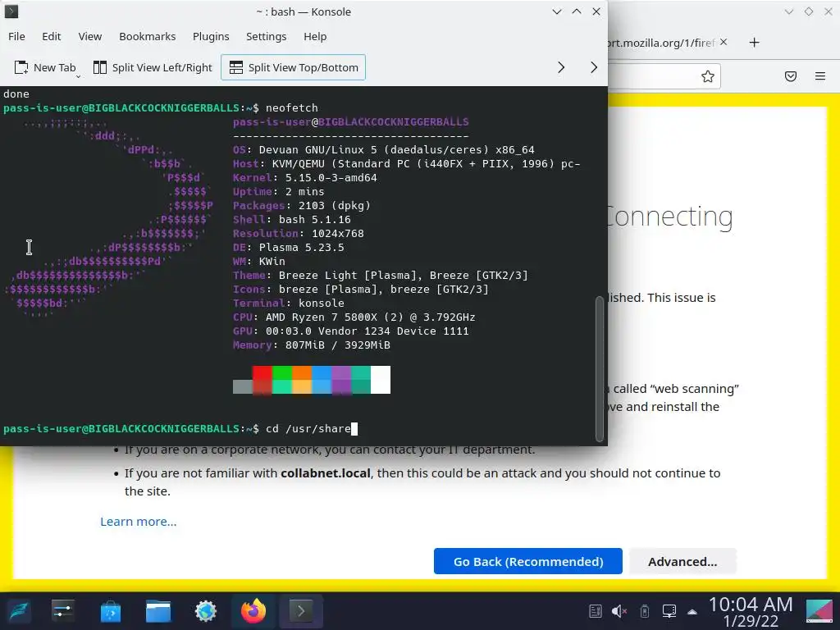
Task: Click Split View Left/Right
Action: click(153, 67)
